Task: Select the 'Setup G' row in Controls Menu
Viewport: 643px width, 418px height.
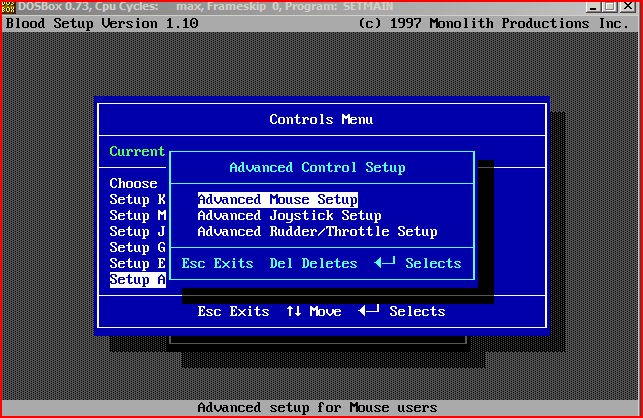Action: tap(137, 248)
